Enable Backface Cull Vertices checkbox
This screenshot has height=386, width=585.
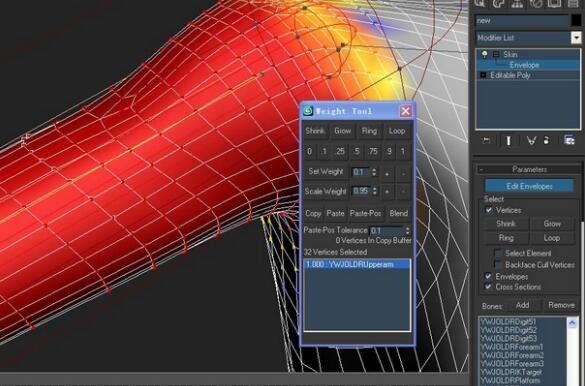click(x=498, y=265)
